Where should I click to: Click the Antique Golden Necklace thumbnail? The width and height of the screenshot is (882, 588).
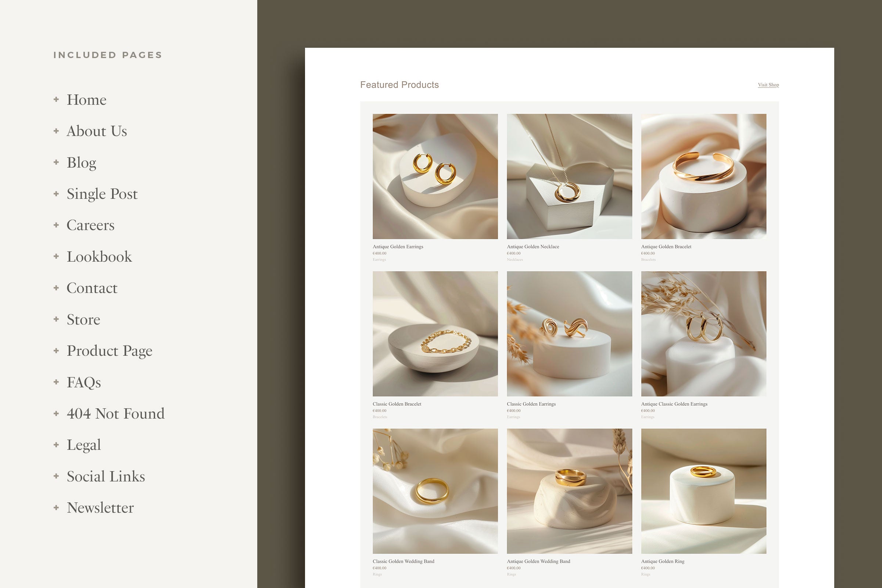point(569,176)
